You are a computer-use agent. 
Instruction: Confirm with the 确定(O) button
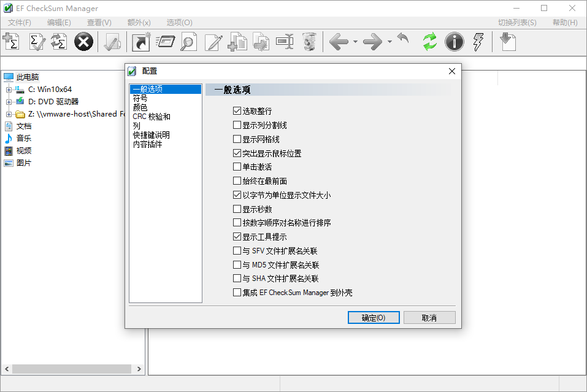pos(374,318)
